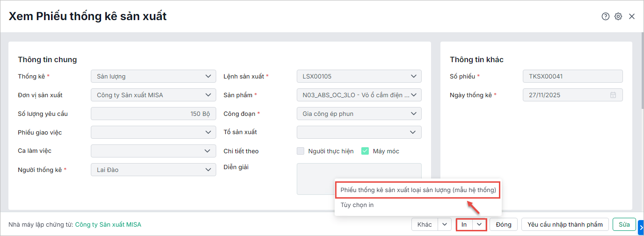Open the help question mark icon

(606, 16)
